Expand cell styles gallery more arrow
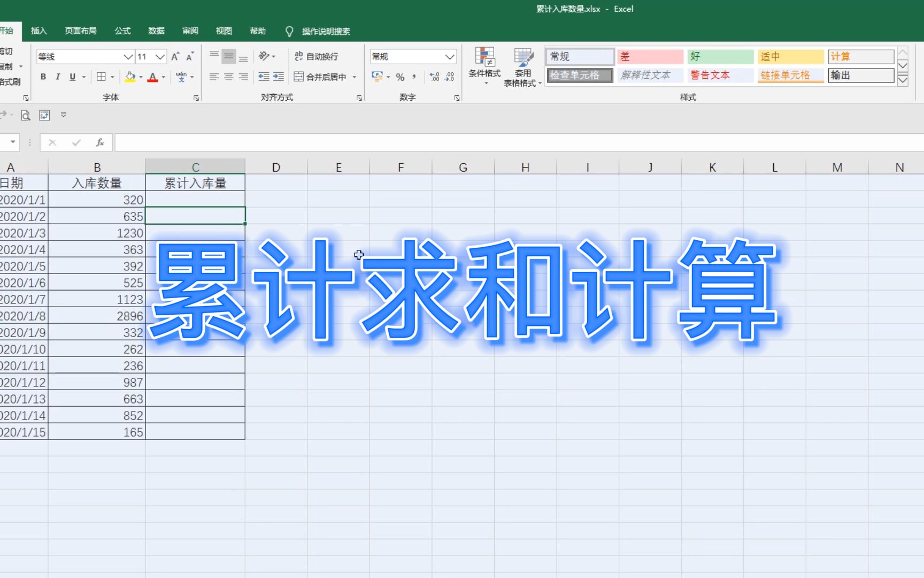The image size is (924, 578). point(903,81)
